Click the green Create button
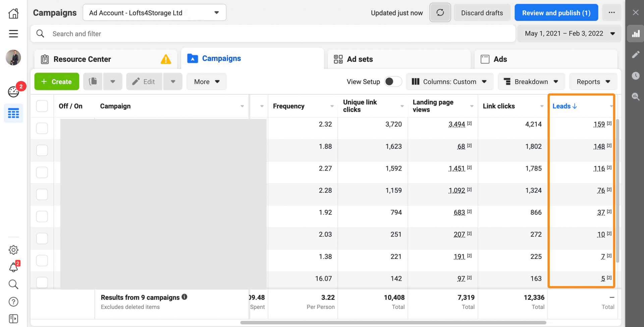Viewport: 644px width, 327px height. pyautogui.click(x=57, y=82)
